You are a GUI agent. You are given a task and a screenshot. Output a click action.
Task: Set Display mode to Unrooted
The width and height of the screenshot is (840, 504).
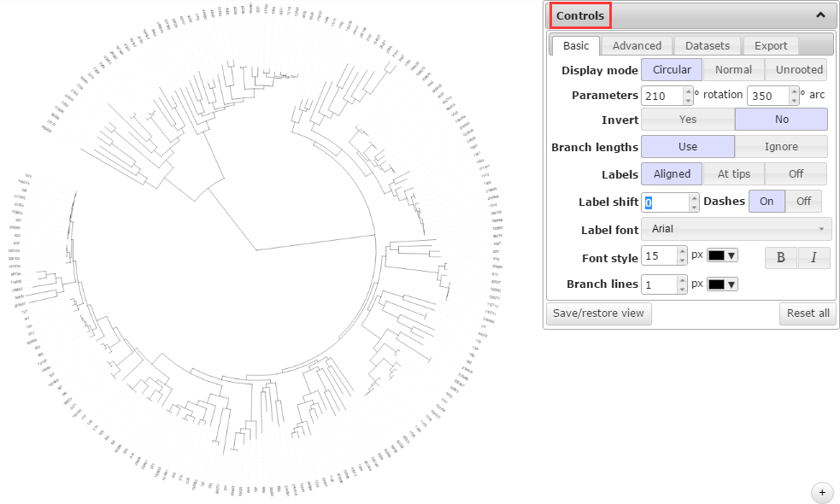[798, 70]
